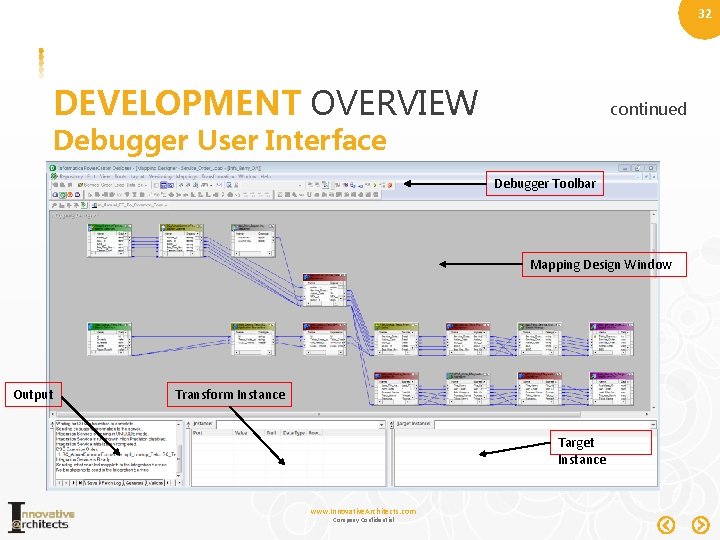
Task: Open the Repository menu
Action: click(71, 176)
